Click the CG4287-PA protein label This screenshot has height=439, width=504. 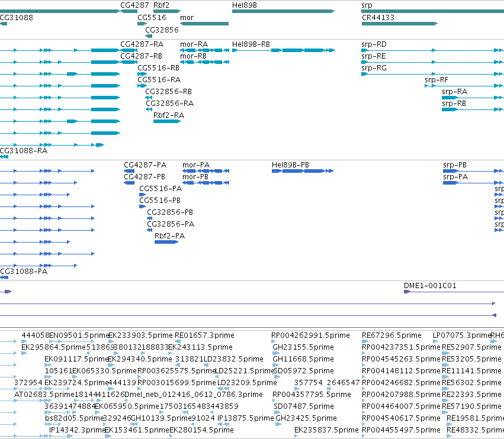[x=145, y=165]
